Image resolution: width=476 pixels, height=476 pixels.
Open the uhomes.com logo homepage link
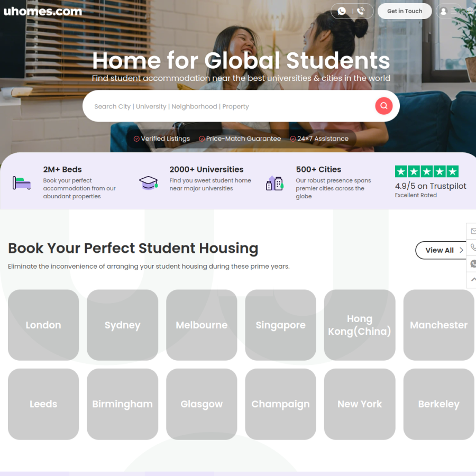coord(43,11)
